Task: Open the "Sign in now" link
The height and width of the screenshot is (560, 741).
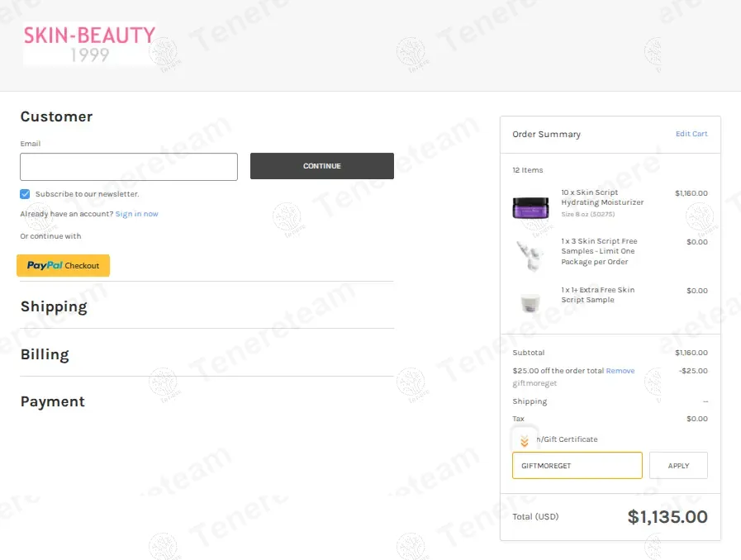Action: point(136,214)
